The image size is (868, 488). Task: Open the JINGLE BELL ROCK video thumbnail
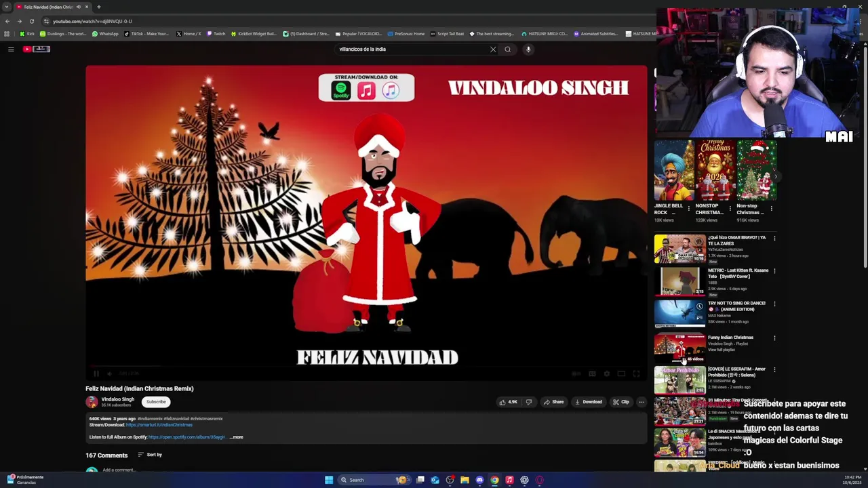click(673, 170)
